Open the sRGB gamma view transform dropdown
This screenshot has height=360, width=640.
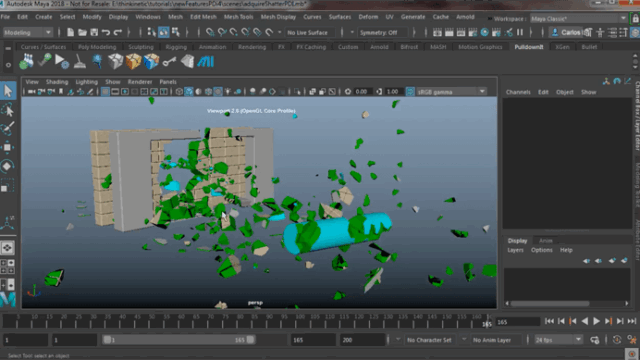click(451, 91)
